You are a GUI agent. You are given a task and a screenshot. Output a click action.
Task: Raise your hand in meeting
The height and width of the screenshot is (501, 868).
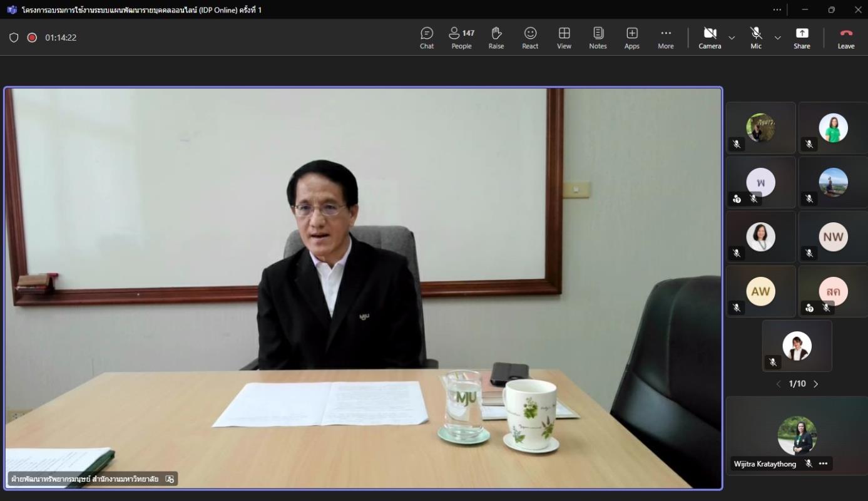(x=496, y=38)
